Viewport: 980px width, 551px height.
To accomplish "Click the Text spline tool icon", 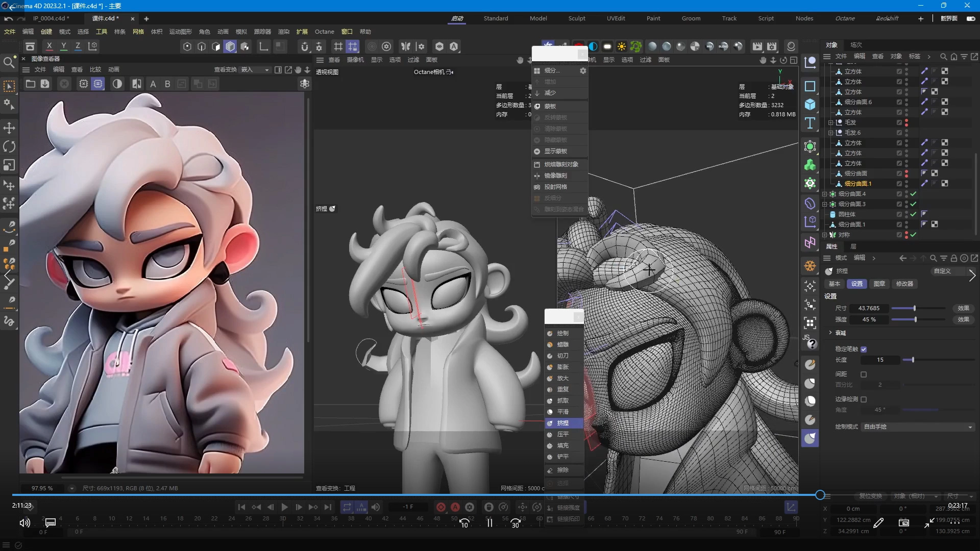I will point(810,123).
